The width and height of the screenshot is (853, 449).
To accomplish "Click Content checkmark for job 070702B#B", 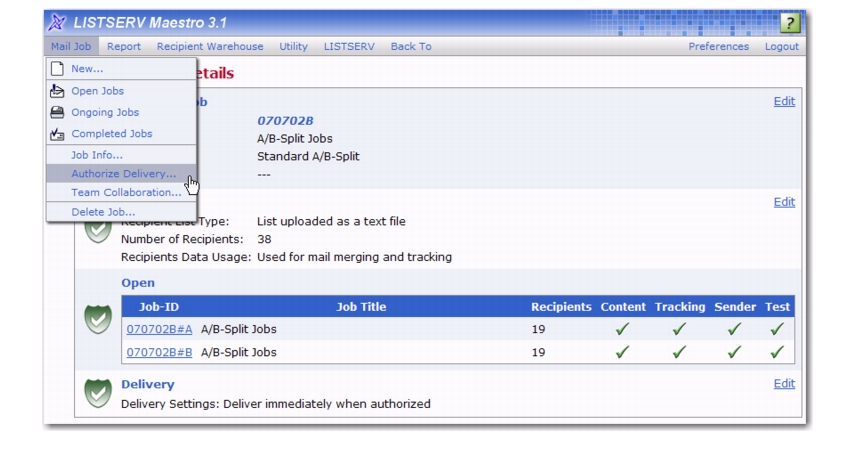I will click(622, 352).
